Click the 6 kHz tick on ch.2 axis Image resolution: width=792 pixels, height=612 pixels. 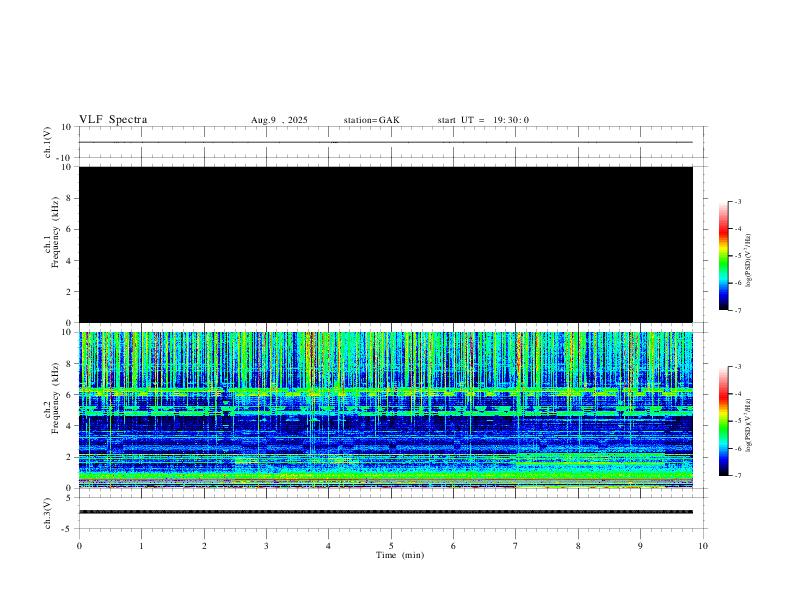pyautogui.click(x=67, y=394)
